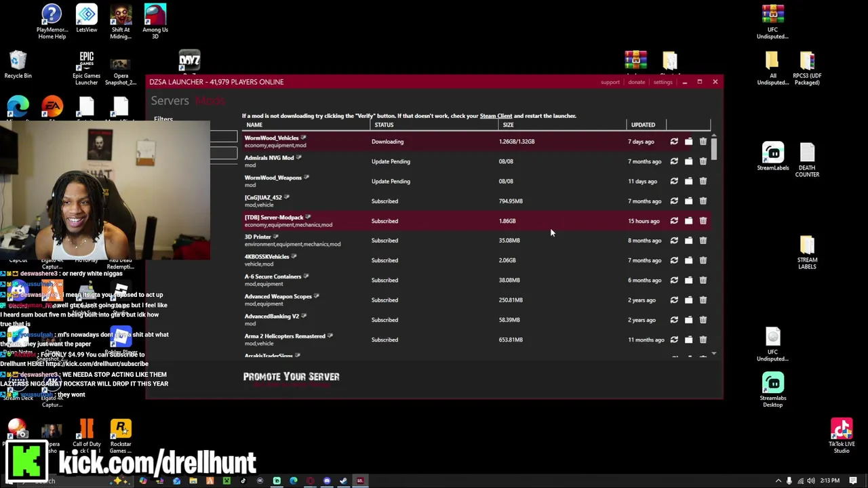Open folder of Admirals MVG Mod

pos(688,161)
